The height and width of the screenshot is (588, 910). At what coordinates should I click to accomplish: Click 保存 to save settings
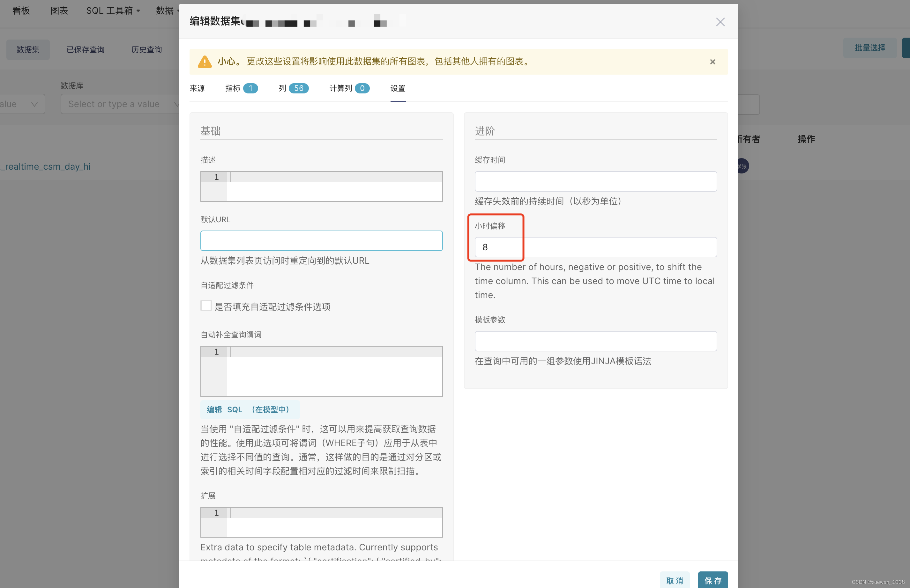(x=712, y=580)
